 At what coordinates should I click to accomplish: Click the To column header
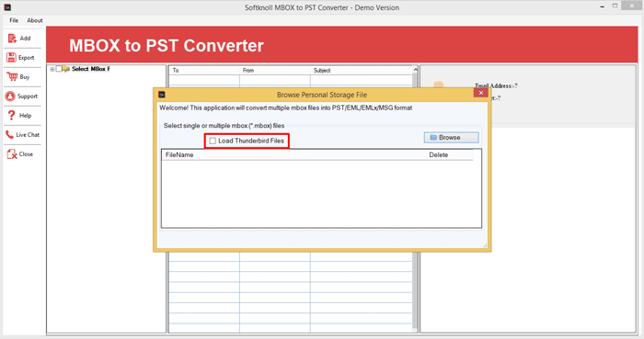(x=204, y=71)
